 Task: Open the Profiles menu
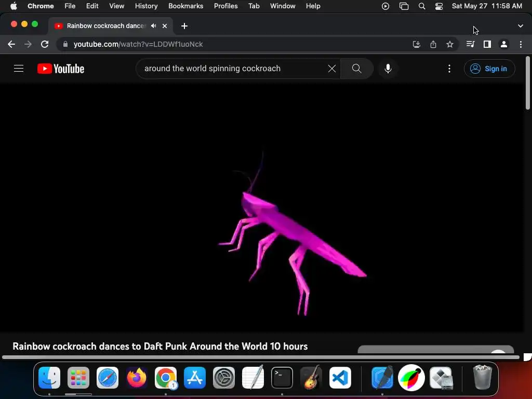[x=225, y=6]
